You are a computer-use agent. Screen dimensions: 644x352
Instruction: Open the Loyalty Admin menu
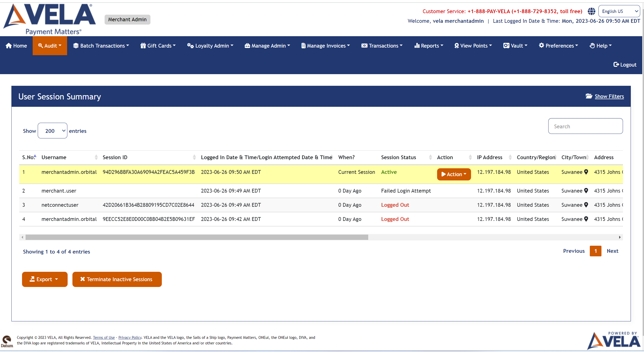(210, 46)
